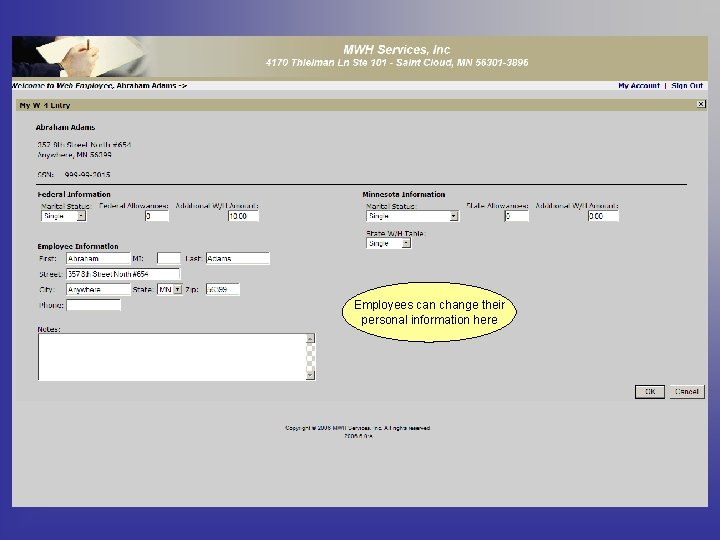Click the Federal Allowances input field

pyautogui.click(x=157, y=216)
